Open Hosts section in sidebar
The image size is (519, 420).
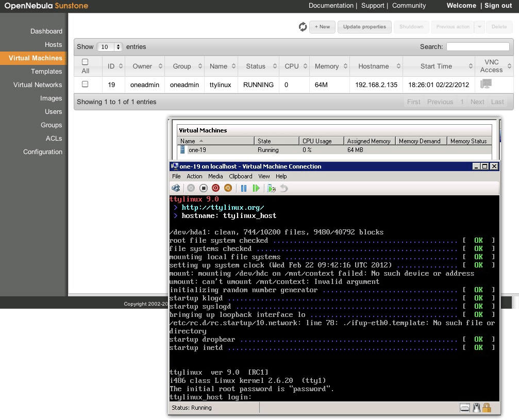(x=53, y=45)
